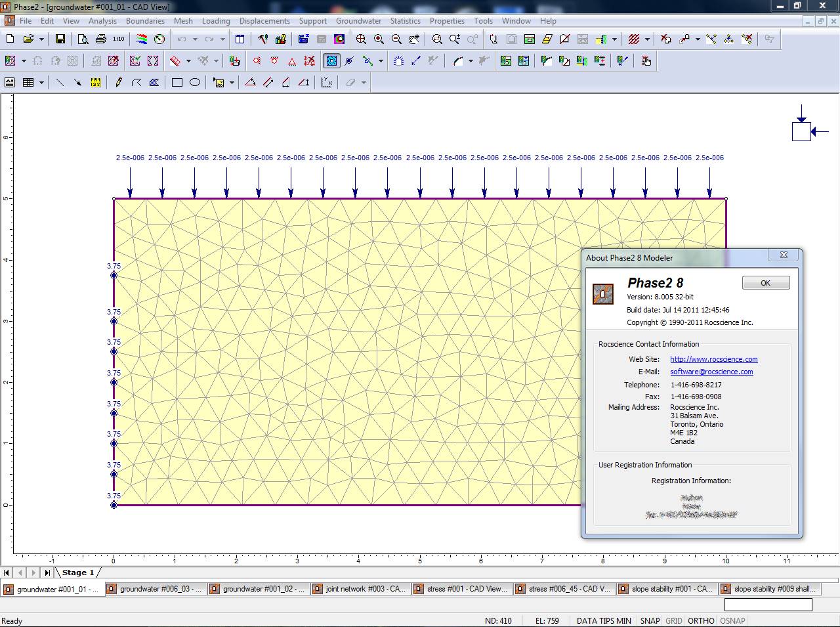Click the red triangle restraint icon
This screenshot has height=627, width=840.
pyautogui.click(x=292, y=61)
